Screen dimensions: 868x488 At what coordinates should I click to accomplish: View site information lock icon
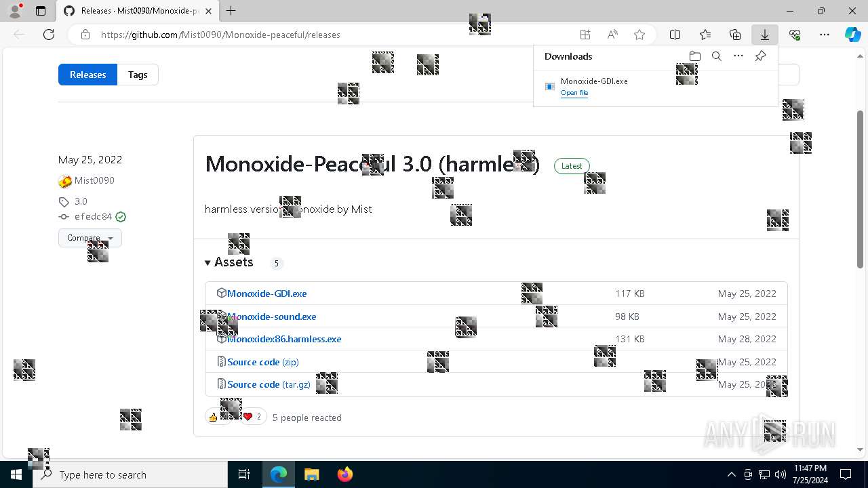click(85, 35)
